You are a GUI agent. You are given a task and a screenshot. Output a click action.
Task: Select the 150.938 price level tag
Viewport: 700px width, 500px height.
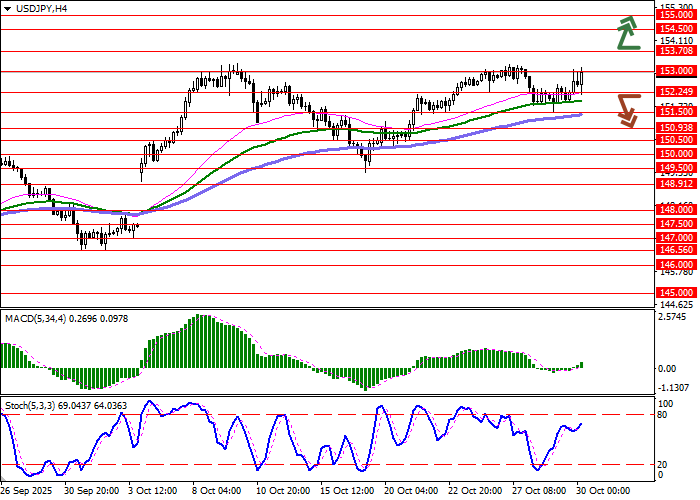click(x=677, y=128)
